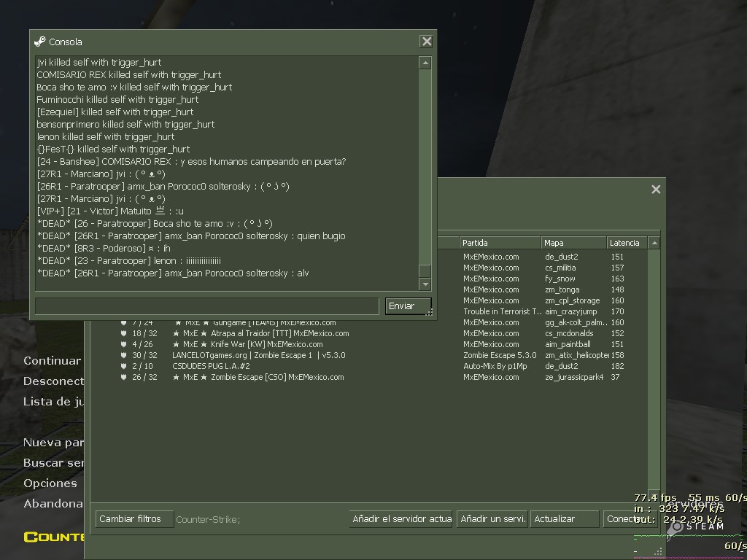The height and width of the screenshot is (560, 747).
Task: Click the console scrollbar up arrow
Action: (425, 63)
